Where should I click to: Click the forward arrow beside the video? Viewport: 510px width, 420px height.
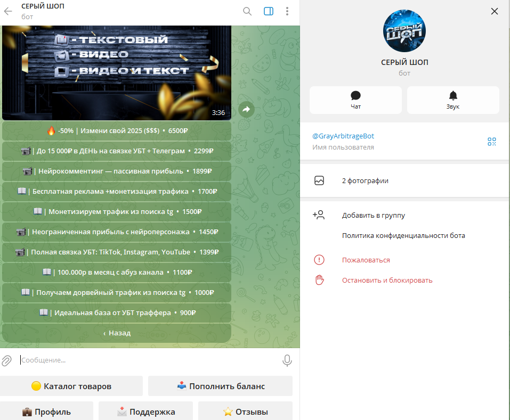pyautogui.click(x=246, y=109)
